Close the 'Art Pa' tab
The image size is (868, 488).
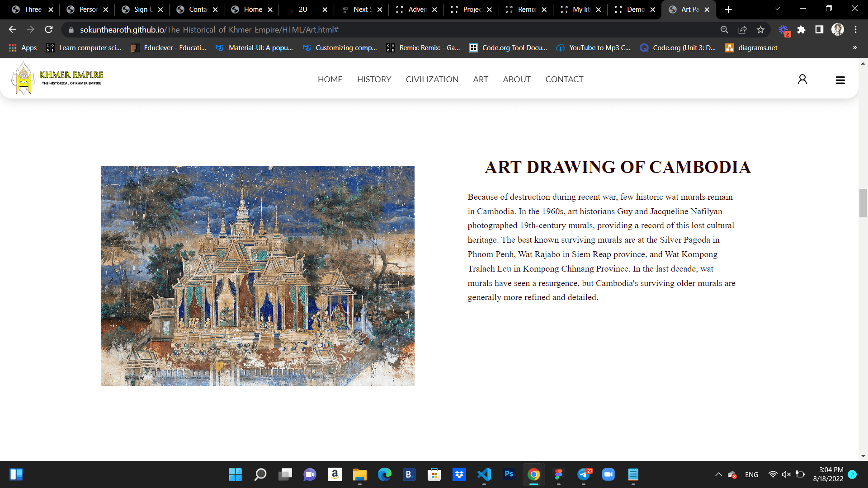[x=707, y=9]
